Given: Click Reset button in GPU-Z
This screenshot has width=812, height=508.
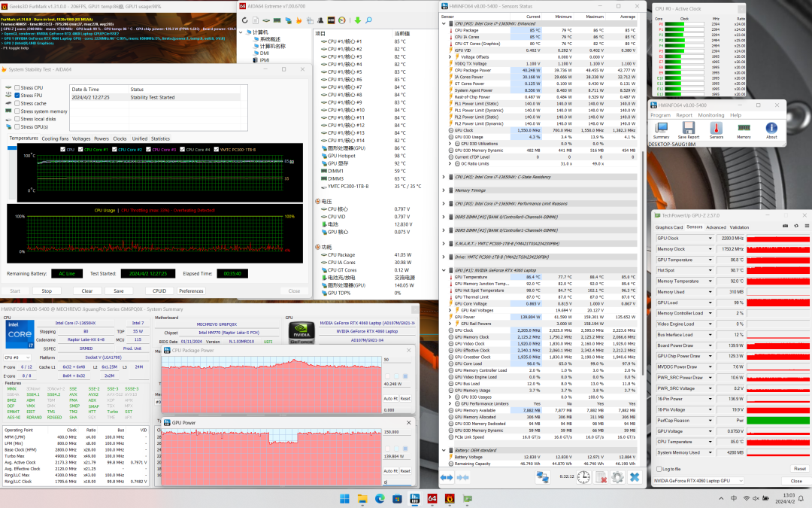Looking at the screenshot, I should pos(799,469).
